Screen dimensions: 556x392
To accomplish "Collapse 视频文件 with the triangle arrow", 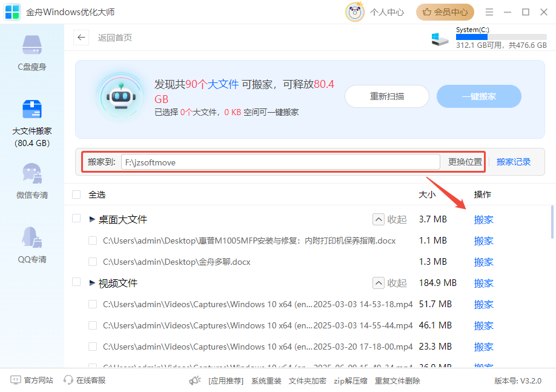I will [92, 283].
